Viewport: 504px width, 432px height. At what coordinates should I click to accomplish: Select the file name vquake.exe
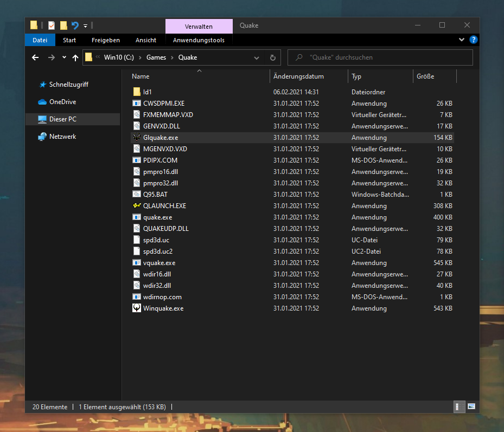pyautogui.click(x=159, y=263)
